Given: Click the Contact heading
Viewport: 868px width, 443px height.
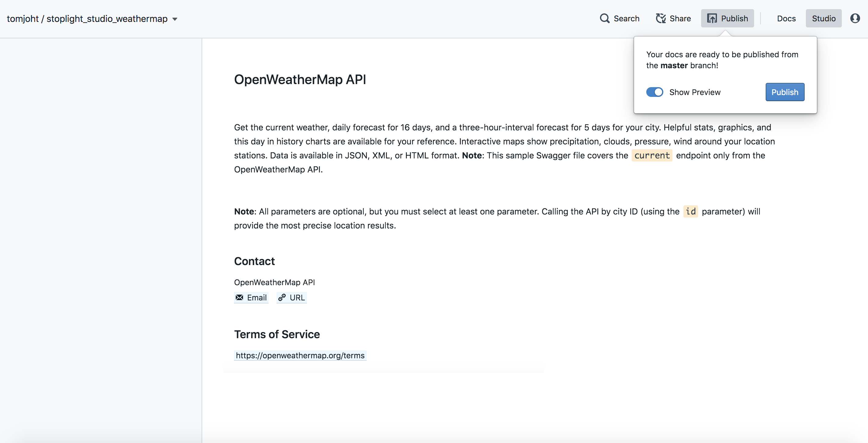Looking at the screenshot, I should coord(254,261).
